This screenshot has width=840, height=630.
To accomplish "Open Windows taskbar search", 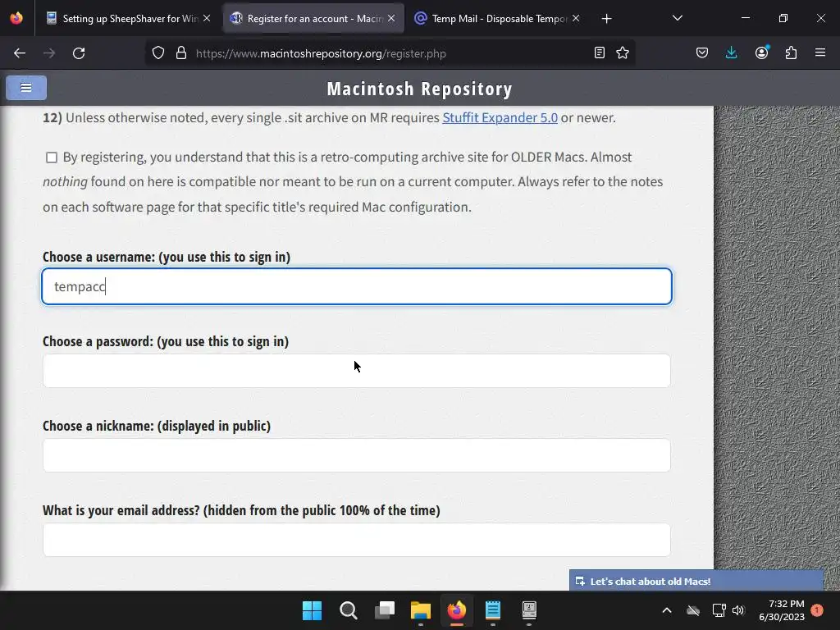I will (x=348, y=610).
